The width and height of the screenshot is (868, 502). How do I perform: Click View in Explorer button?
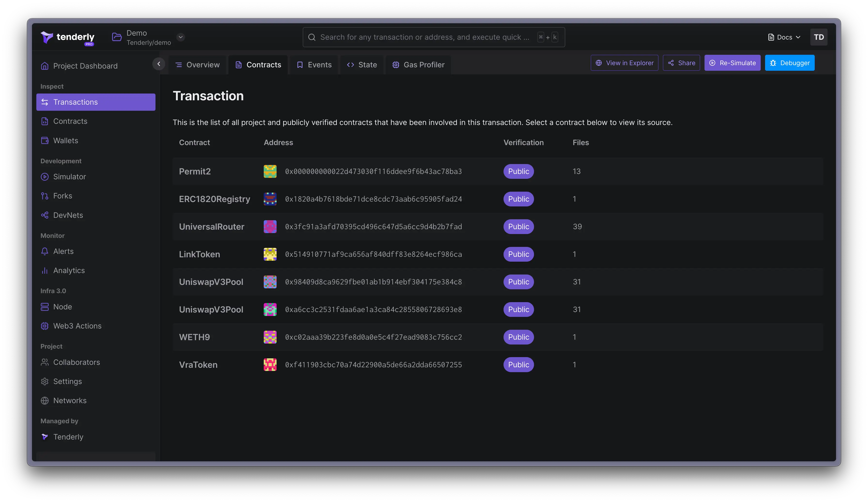pos(624,63)
